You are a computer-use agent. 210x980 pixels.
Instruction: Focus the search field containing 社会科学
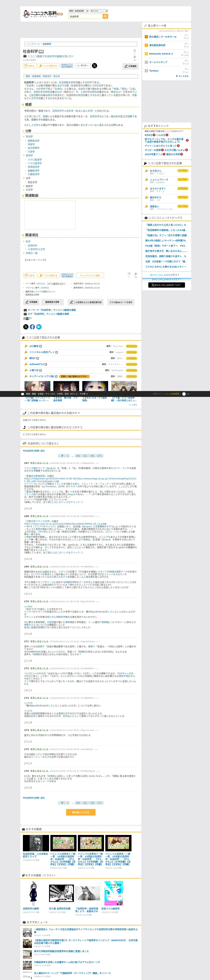85,16
